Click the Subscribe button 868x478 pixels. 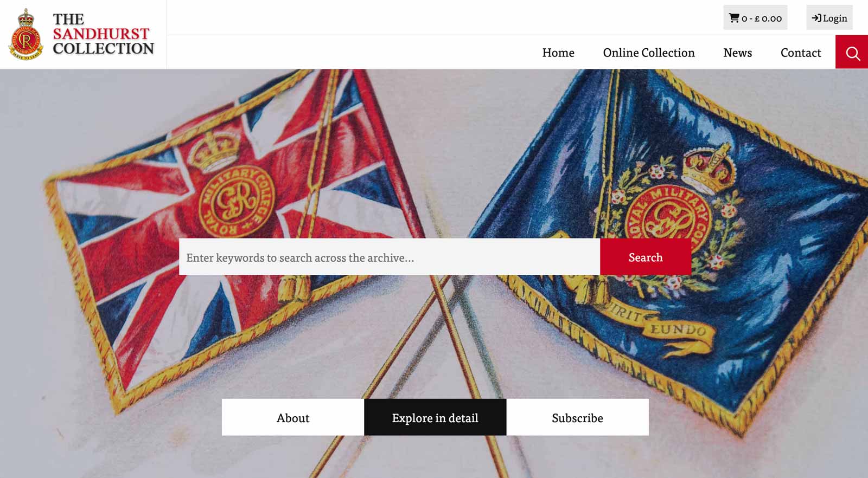[x=577, y=417]
